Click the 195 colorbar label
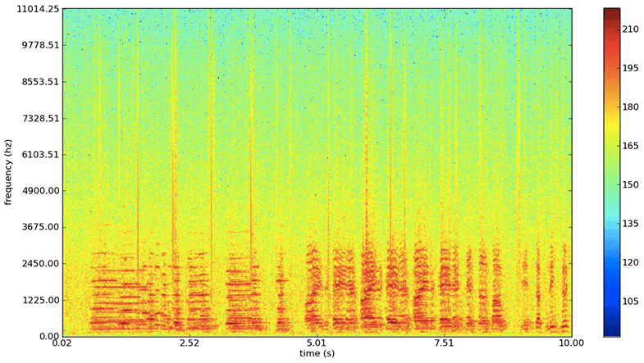This screenshot has width=644, height=363. (630, 68)
